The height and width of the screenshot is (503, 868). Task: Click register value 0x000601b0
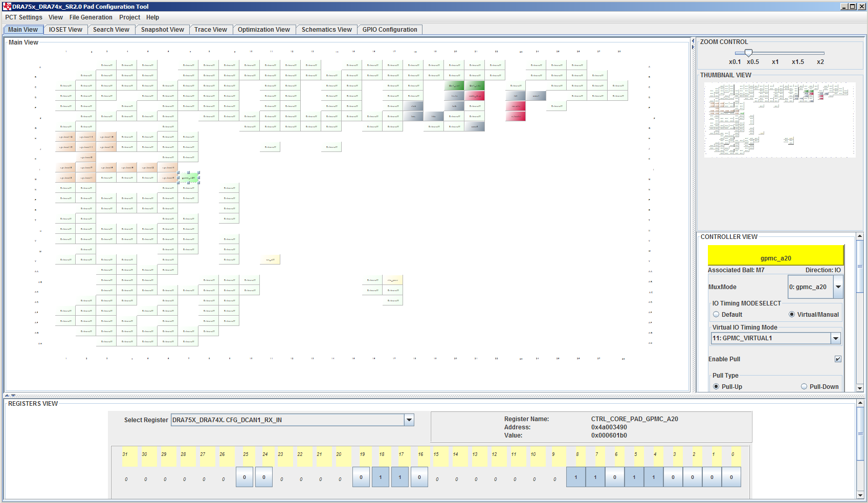(x=609, y=435)
